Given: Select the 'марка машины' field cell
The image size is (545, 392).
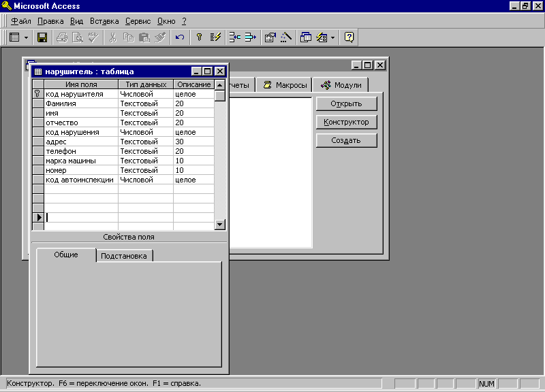Looking at the screenshot, I should (x=81, y=161).
